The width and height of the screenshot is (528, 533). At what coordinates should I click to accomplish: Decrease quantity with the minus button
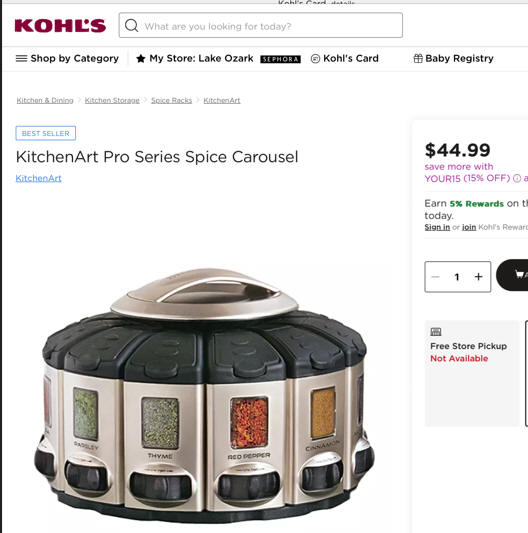click(x=436, y=277)
